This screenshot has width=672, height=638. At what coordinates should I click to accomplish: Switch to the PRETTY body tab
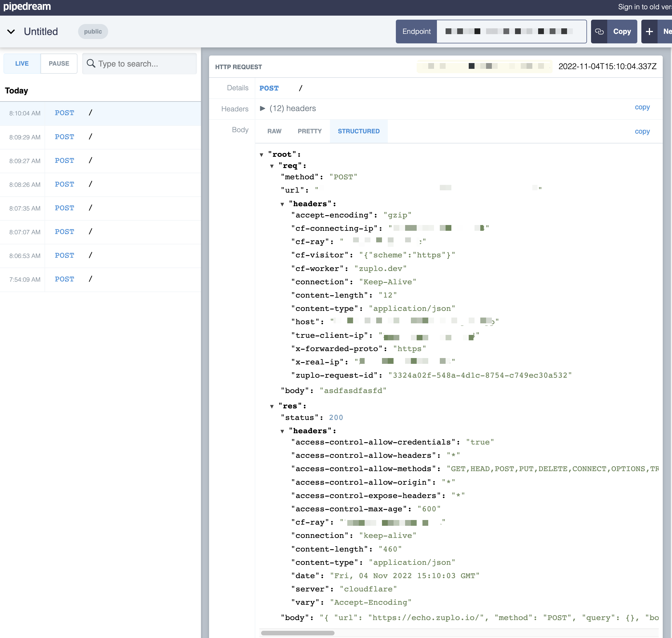309,131
